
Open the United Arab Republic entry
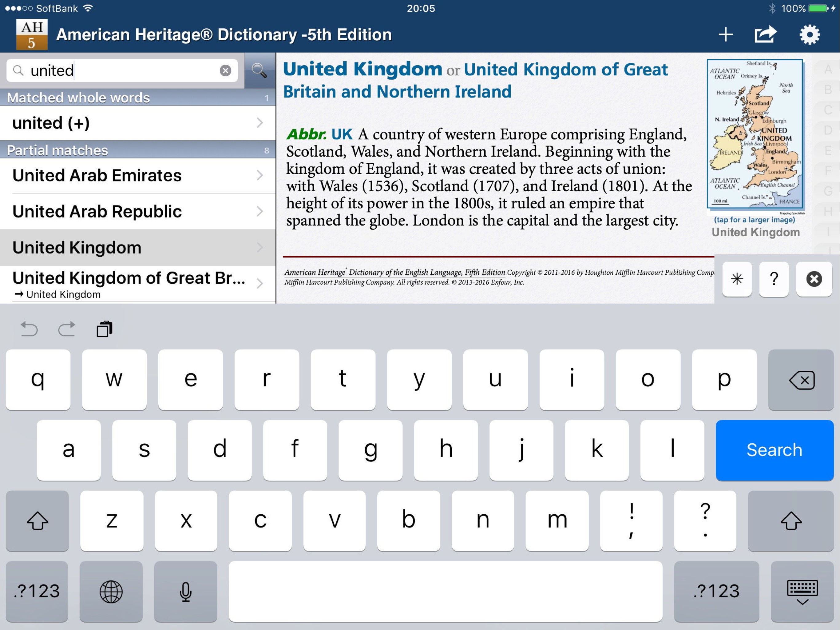(138, 211)
